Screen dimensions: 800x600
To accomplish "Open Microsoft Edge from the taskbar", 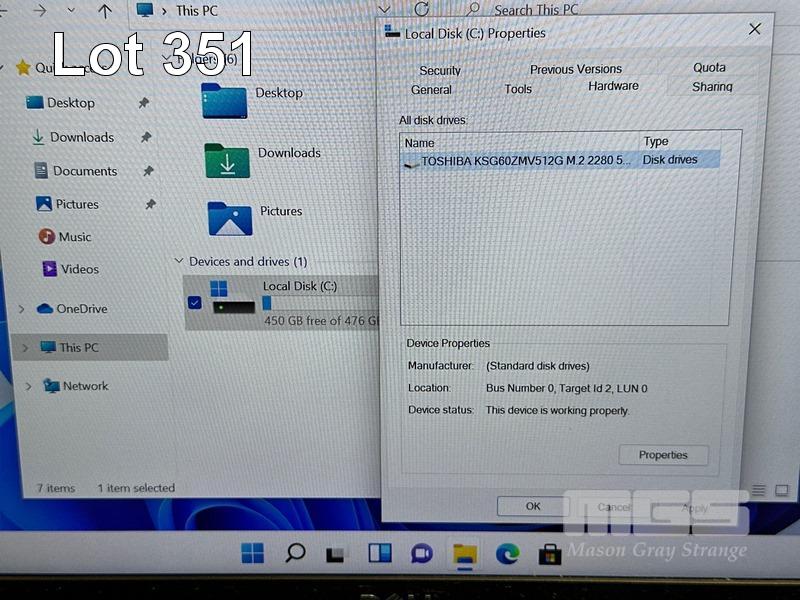I will [507, 553].
